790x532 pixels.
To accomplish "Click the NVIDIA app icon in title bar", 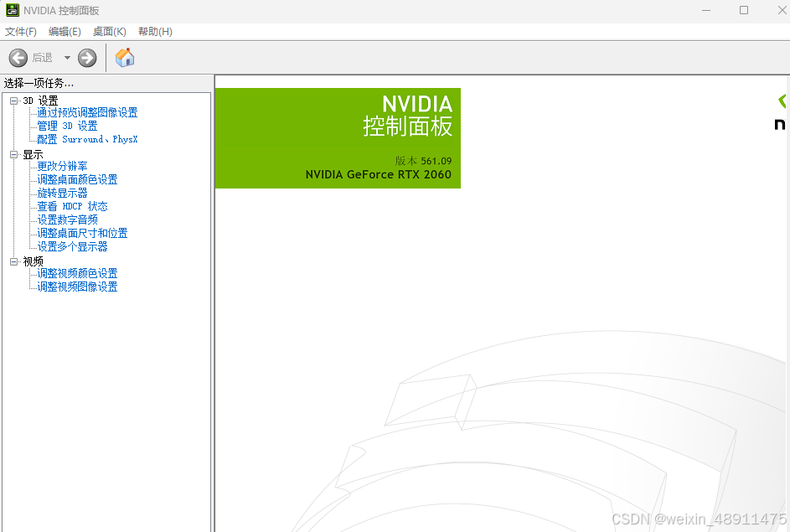I will click(12, 10).
